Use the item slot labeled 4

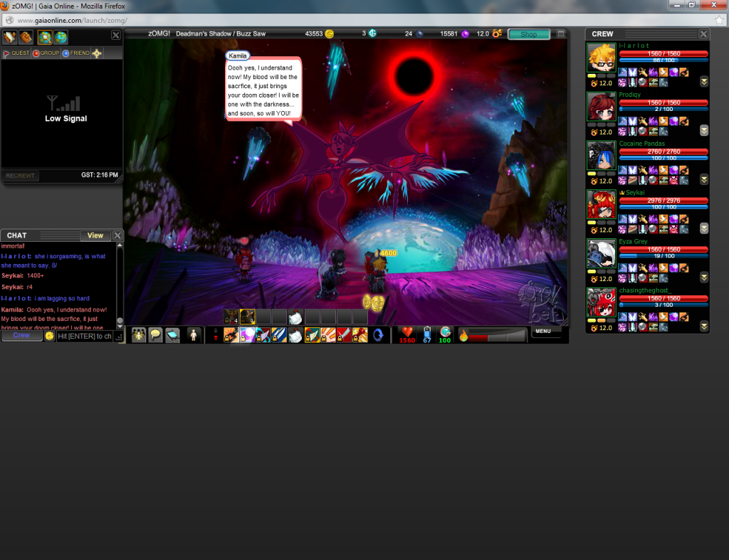pos(231,317)
